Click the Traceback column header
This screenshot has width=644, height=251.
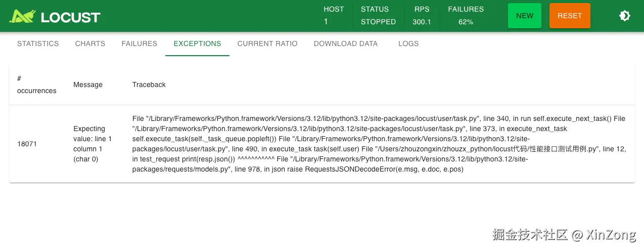[149, 85]
